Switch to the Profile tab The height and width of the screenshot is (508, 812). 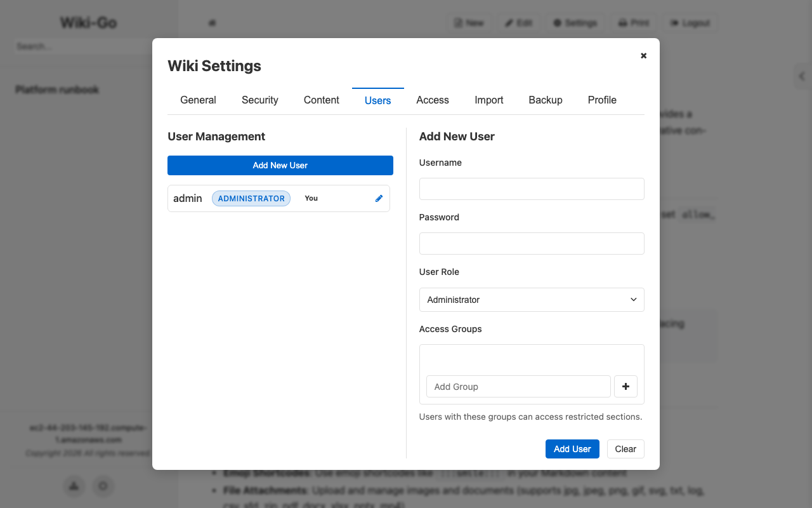[x=602, y=100]
